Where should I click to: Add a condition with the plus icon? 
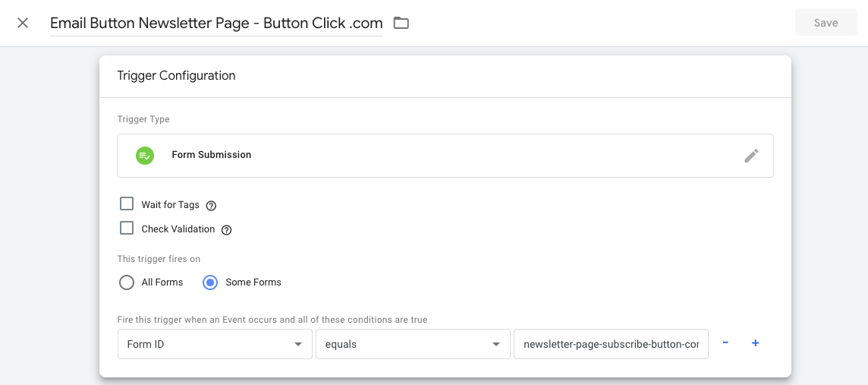(755, 343)
